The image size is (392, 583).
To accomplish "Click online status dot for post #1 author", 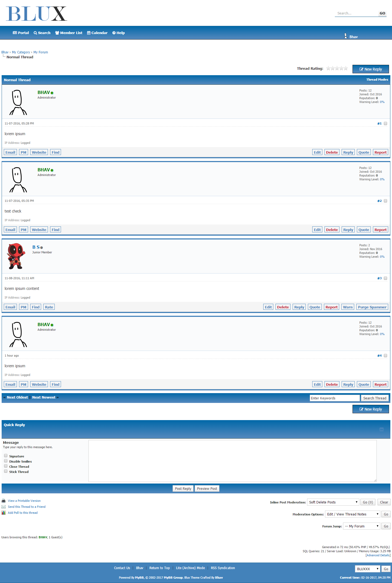I will click(x=52, y=93).
